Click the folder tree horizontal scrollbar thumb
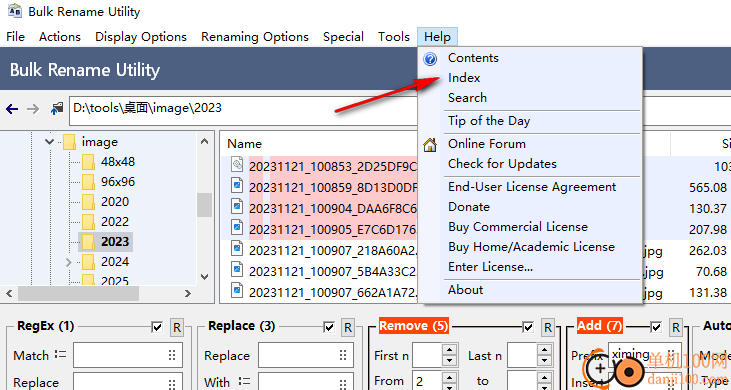 [x=78, y=293]
